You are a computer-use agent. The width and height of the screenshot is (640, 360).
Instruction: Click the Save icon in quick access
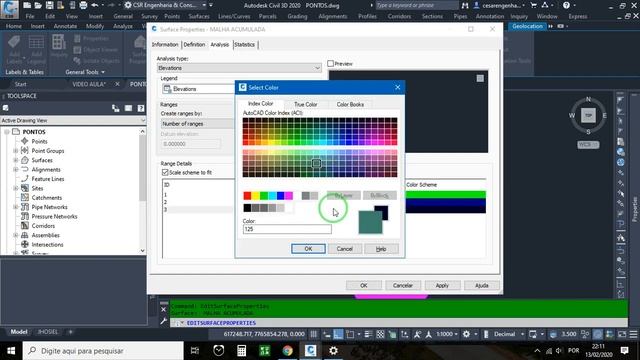coord(49,5)
